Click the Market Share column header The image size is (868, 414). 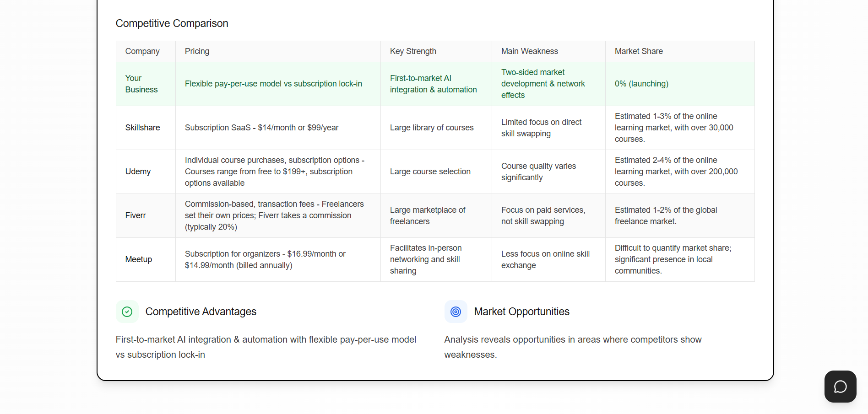[639, 51]
